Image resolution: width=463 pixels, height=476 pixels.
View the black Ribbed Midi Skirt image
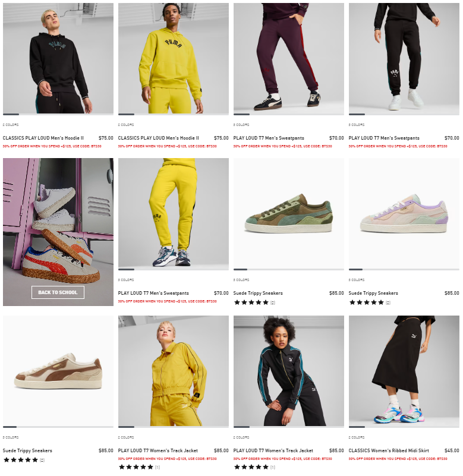point(404,371)
